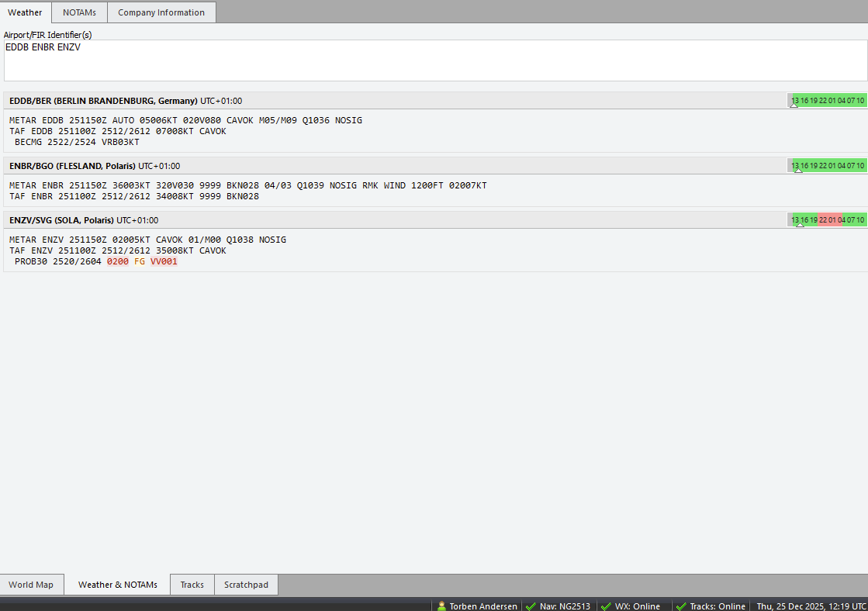Screen dimensions: 868x611
Task: Click the triangle time marker on ENZV timeline
Action: (800, 224)
